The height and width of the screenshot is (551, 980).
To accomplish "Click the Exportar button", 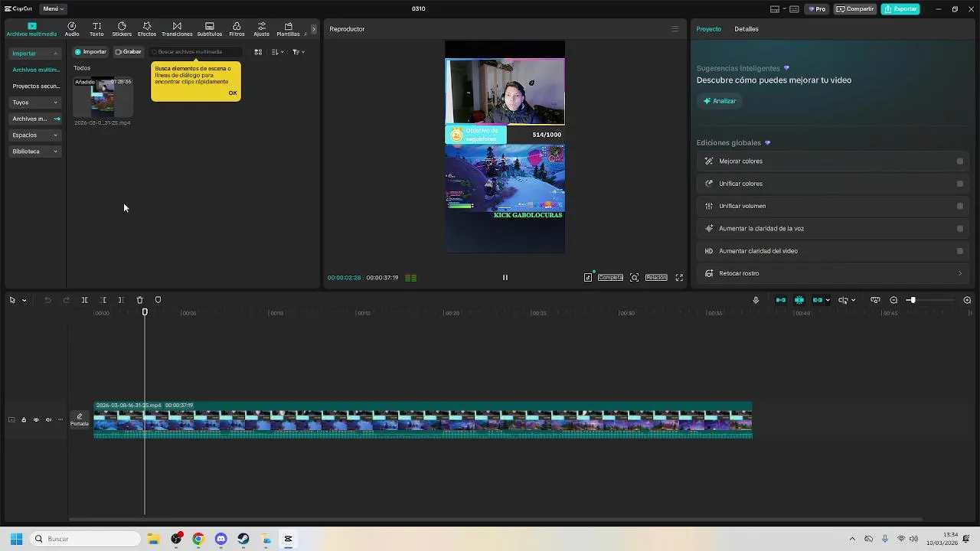I will 900,9.
